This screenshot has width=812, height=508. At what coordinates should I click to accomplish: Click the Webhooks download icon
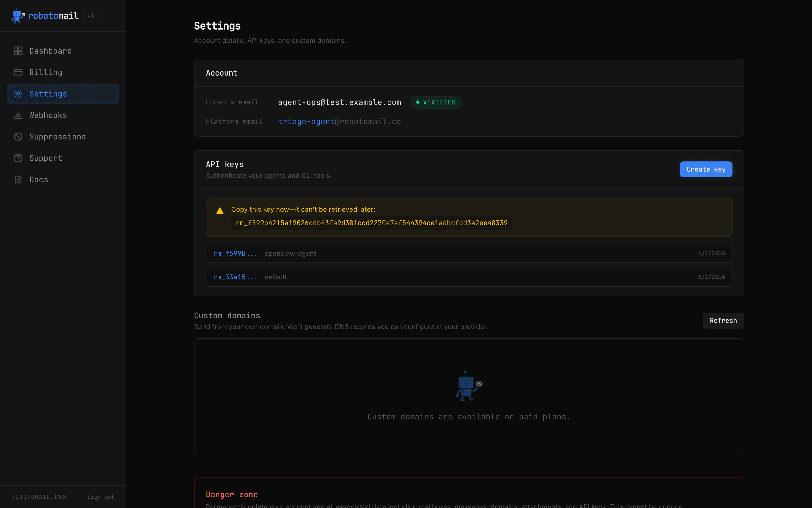[x=18, y=115]
